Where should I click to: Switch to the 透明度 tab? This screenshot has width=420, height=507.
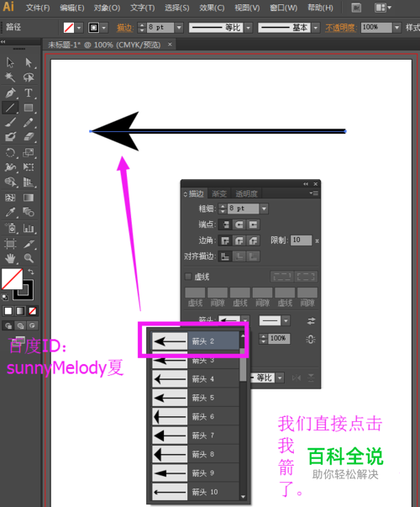[x=246, y=193]
